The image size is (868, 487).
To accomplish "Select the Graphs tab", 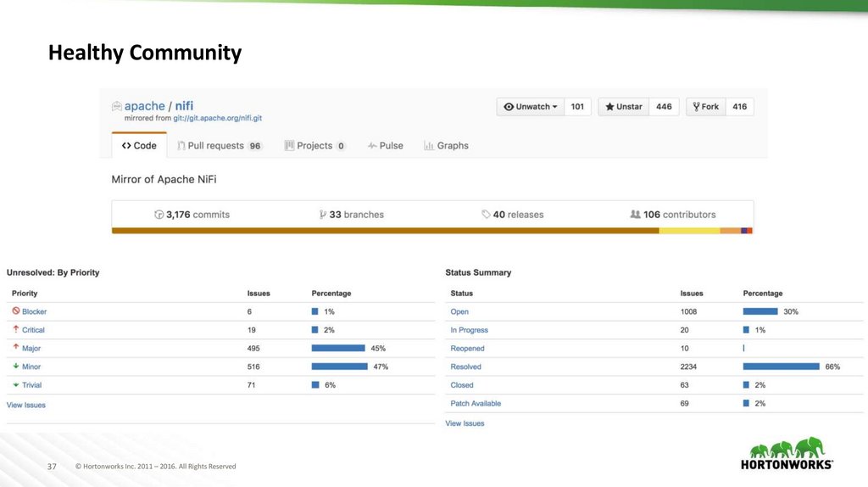I will (446, 146).
